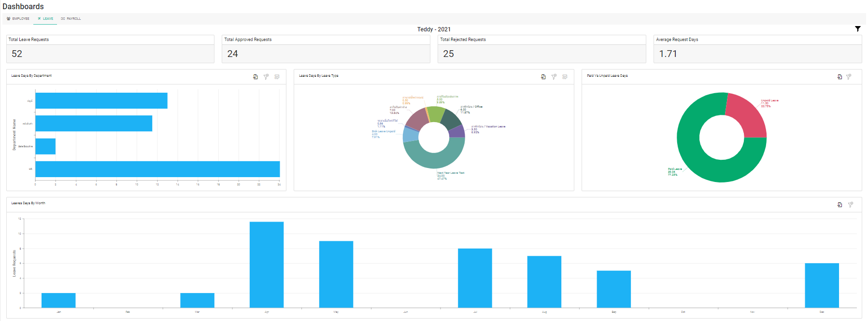Click the 'Average Request Days' card title
Viewport: 868px width, 321px height.
click(x=677, y=40)
